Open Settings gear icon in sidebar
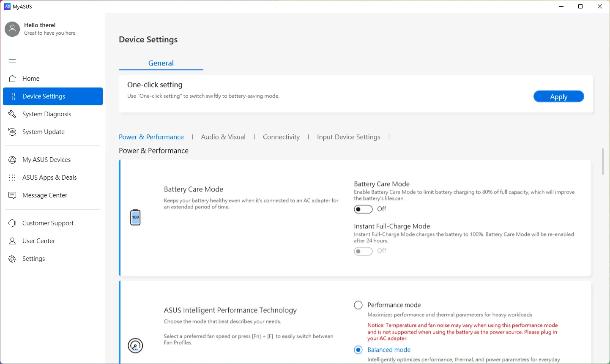Image resolution: width=610 pixels, height=364 pixels. coord(12,259)
